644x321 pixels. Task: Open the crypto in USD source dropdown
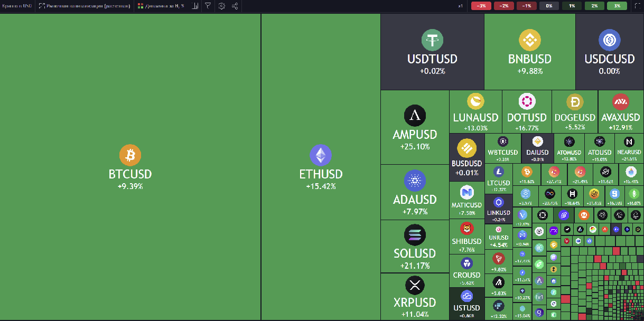[x=16, y=6]
